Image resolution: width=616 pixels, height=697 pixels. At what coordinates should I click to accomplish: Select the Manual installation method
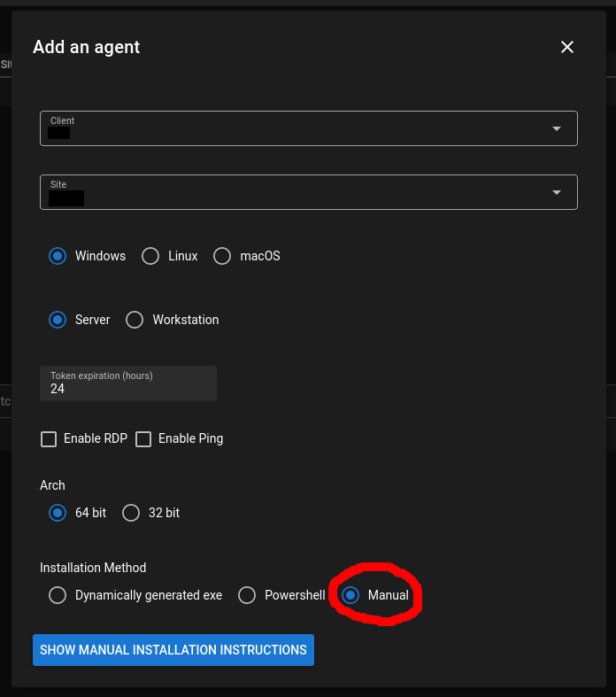point(350,595)
